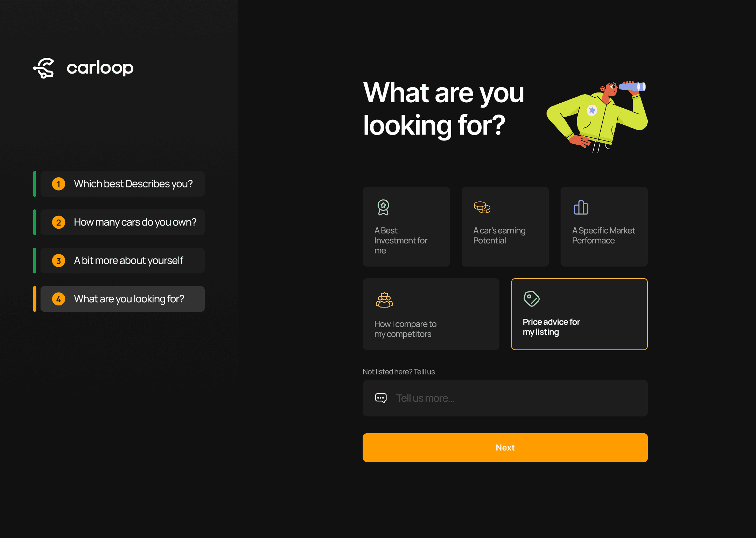Jump to step 3 'A bit more about yourself'
This screenshot has width=756, height=538.
(x=122, y=261)
